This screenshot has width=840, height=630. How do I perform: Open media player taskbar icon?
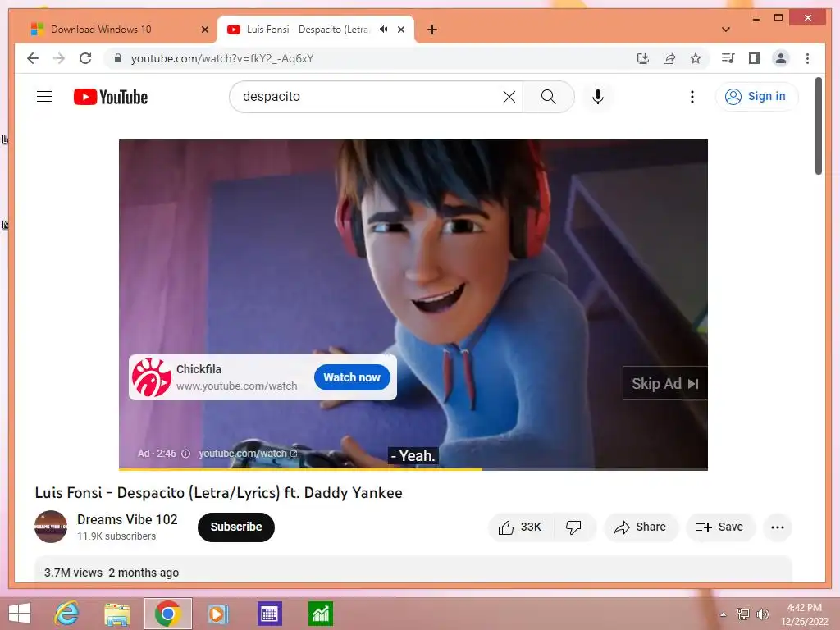point(217,614)
